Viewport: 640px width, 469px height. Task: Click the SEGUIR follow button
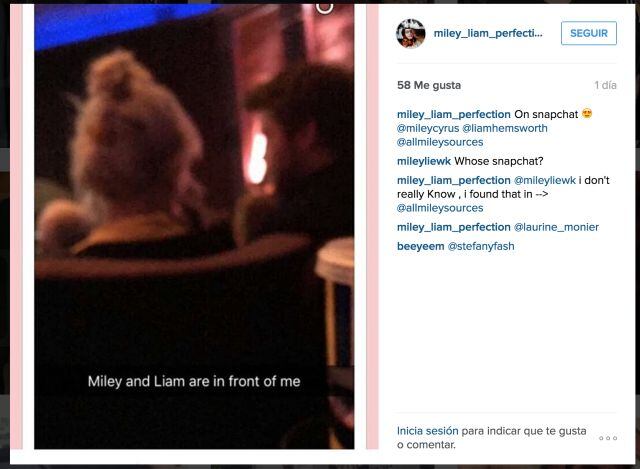point(589,33)
